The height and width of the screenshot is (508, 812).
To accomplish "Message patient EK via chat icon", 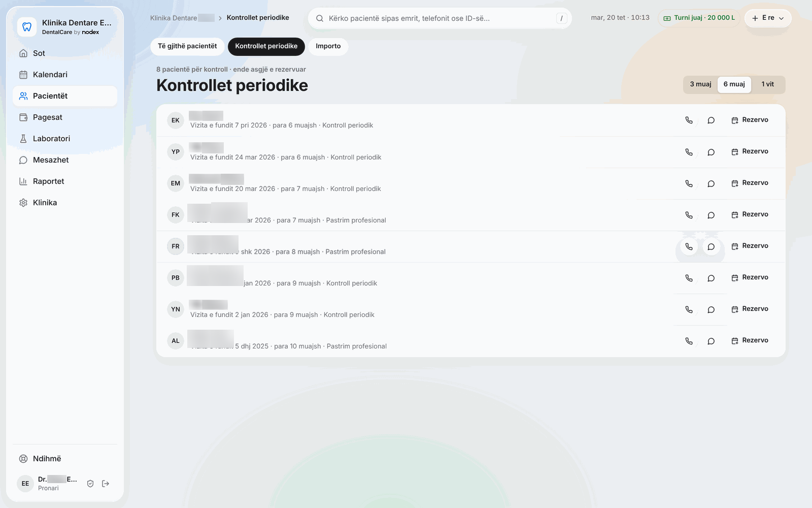I will [x=711, y=120].
